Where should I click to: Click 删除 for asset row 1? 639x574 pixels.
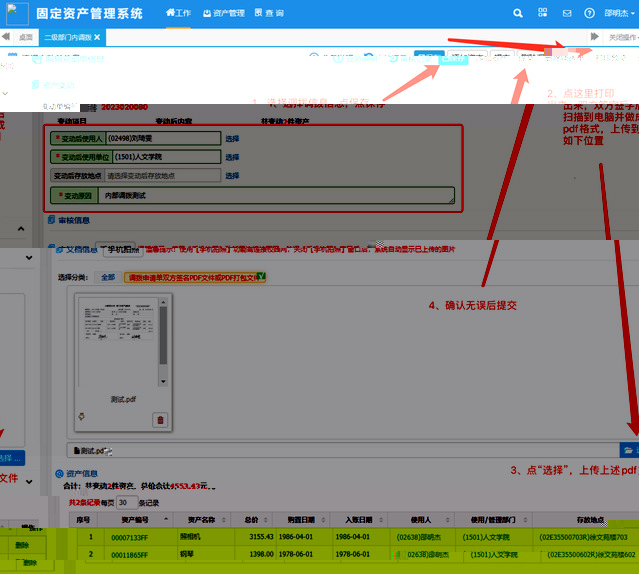22,545
